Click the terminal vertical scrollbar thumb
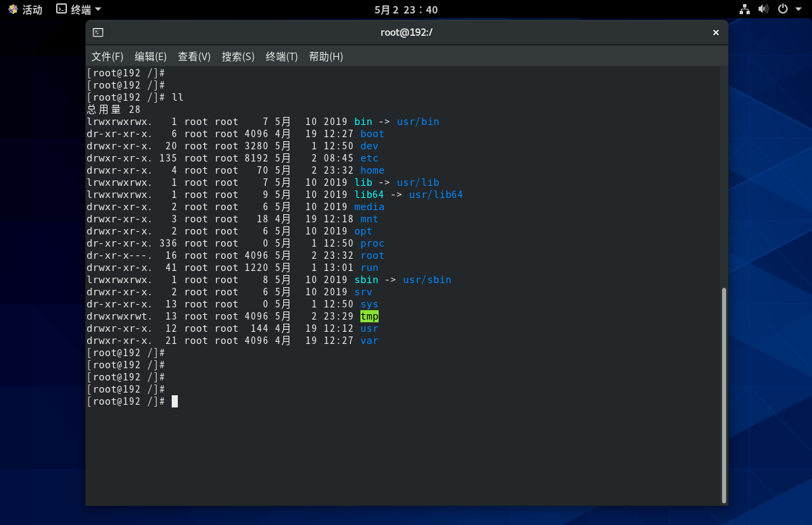Screen dimensions: 812x525 point(723,395)
